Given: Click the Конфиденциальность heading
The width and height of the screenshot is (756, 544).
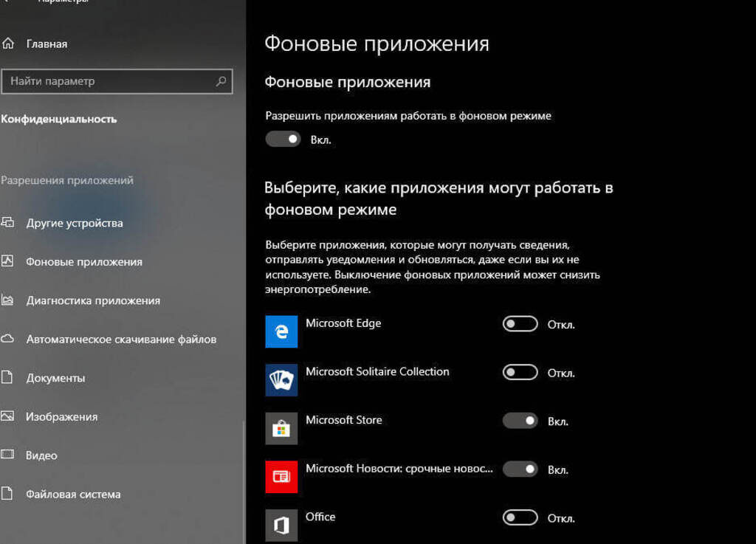Looking at the screenshot, I should [x=59, y=119].
